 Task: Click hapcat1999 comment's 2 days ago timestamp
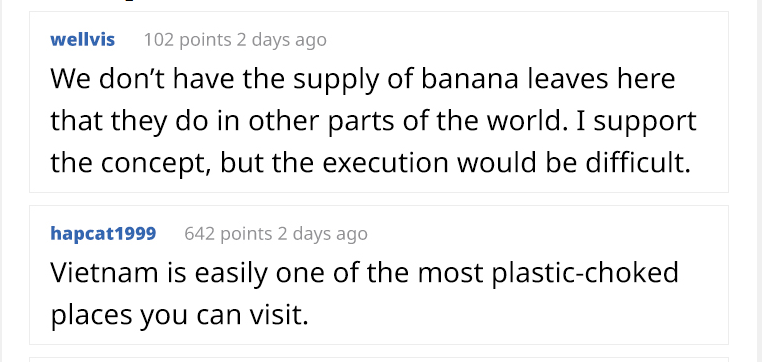[323, 234]
